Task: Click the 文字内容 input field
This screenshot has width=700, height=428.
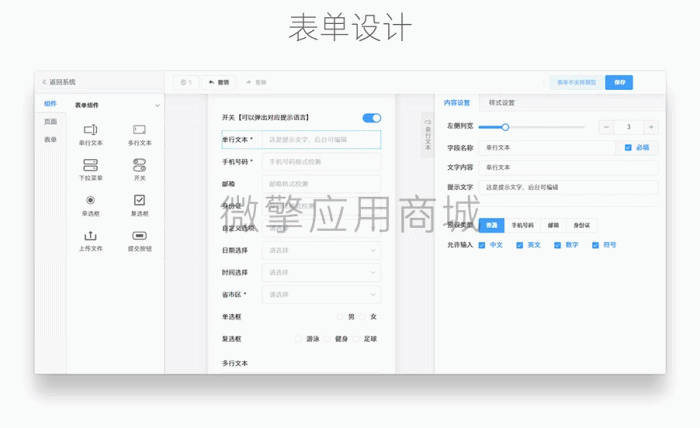Action: [568, 167]
